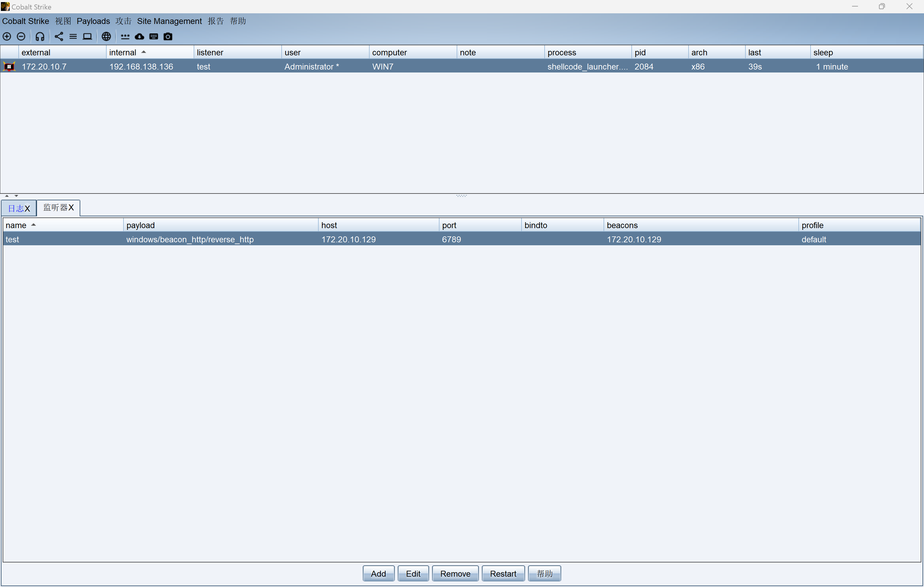Click the connect to team server plus icon
Viewport: 924px width, 587px height.
pyautogui.click(x=7, y=36)
